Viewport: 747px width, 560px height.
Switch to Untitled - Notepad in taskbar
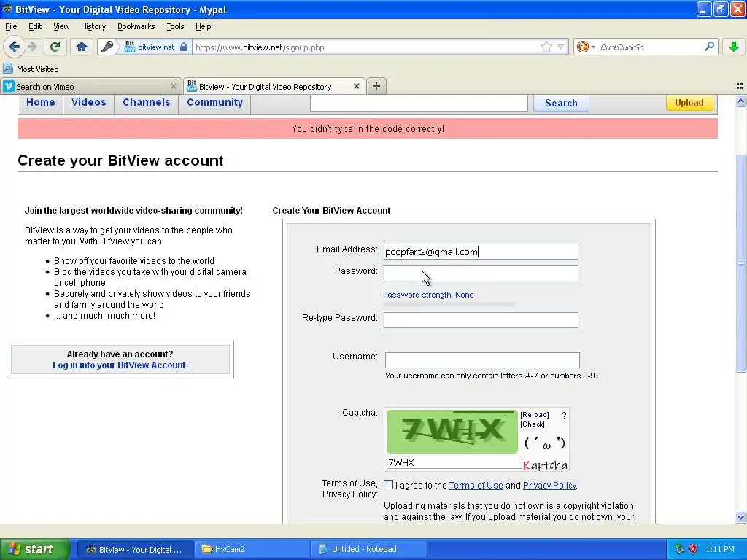(368, 549)
